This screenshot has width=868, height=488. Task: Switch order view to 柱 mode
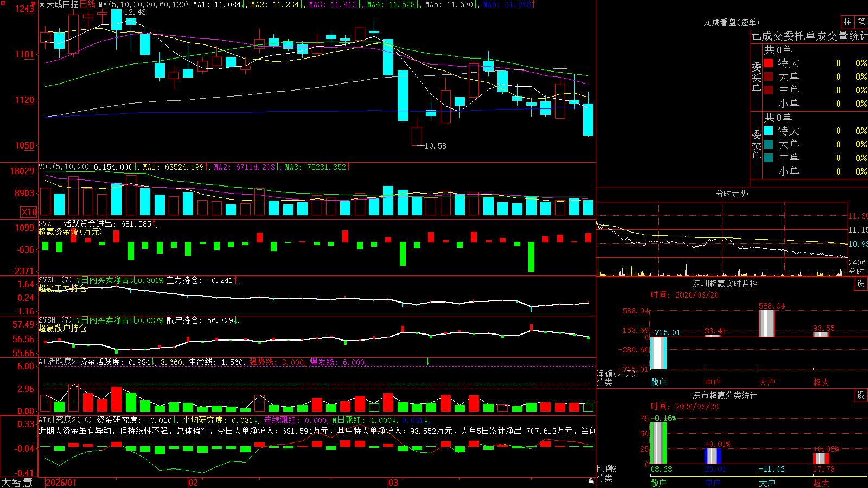pos(847,22)
